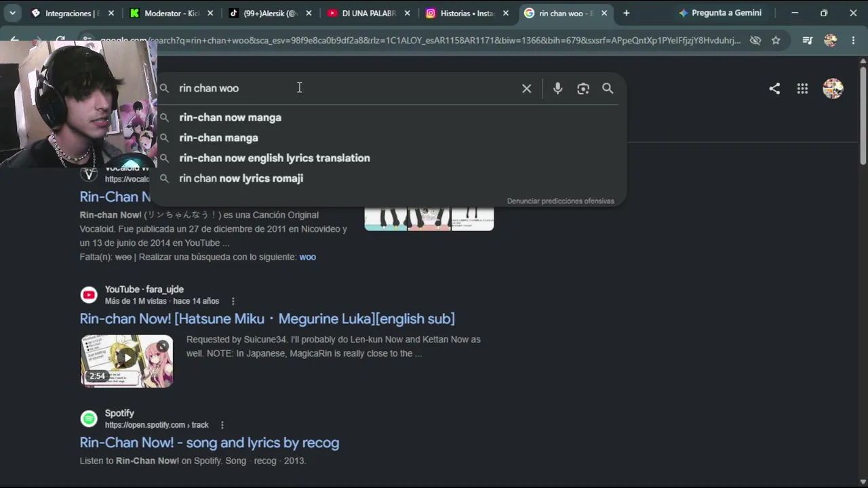Close the TikTok Alersik tab
Image resolution: width=868 pixels, height=488 pixels.
(309, 13)
